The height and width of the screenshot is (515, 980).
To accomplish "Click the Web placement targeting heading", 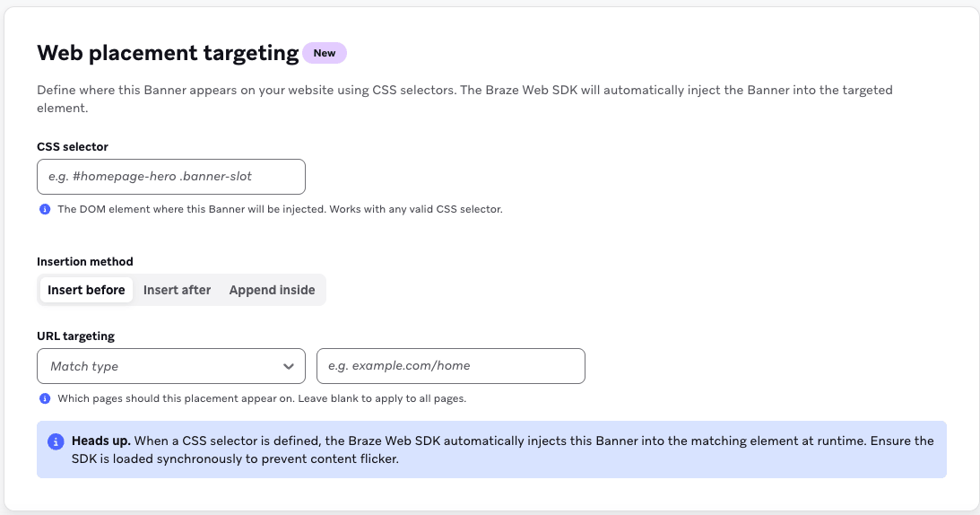I will [168, 53].
